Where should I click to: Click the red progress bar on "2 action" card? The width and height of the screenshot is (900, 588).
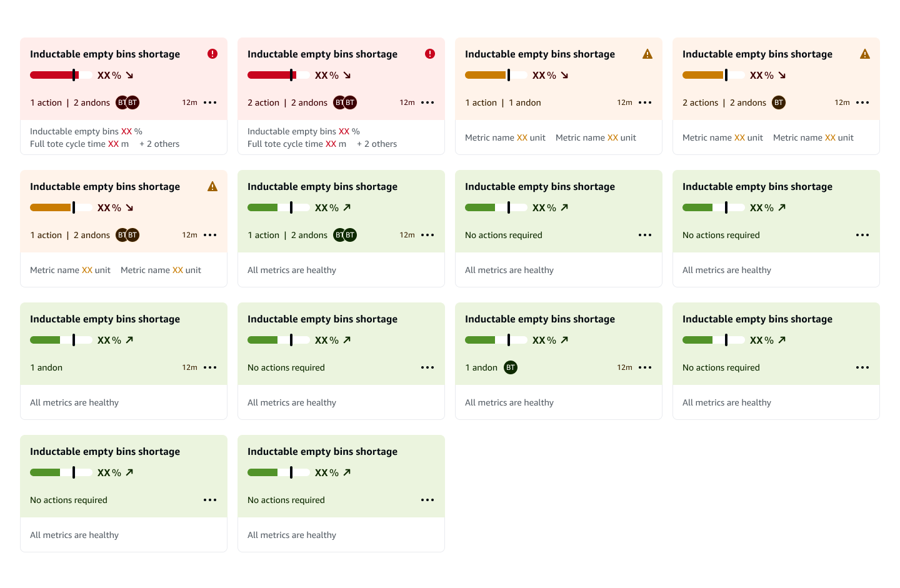pyautogui.click(x=279, y=75)
